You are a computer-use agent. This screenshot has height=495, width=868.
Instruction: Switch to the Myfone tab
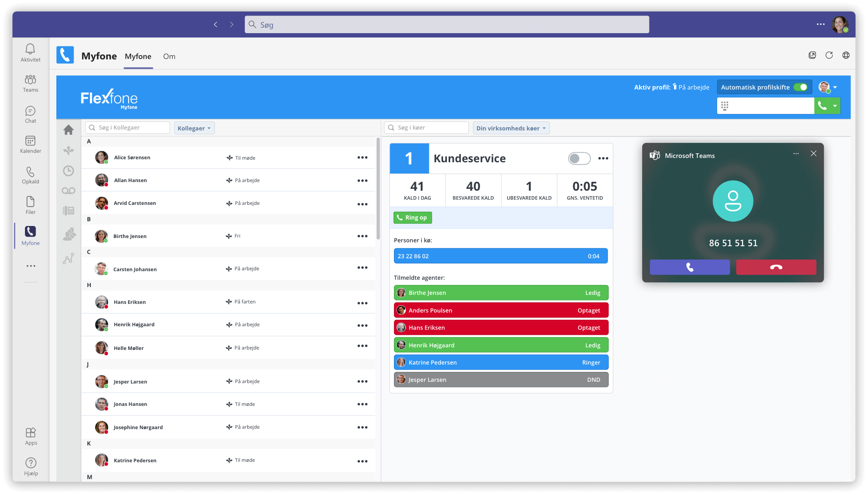point(138,56)
